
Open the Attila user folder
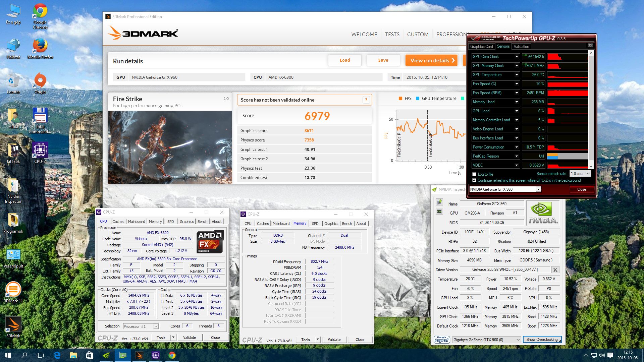(13, 119)
